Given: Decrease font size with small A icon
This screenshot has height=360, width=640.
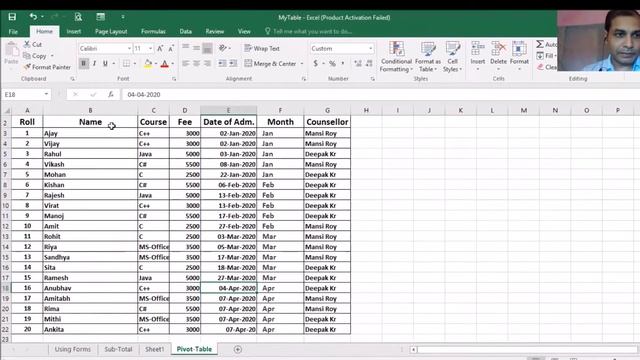Looking at the screenshot, I should coord(171,49).
